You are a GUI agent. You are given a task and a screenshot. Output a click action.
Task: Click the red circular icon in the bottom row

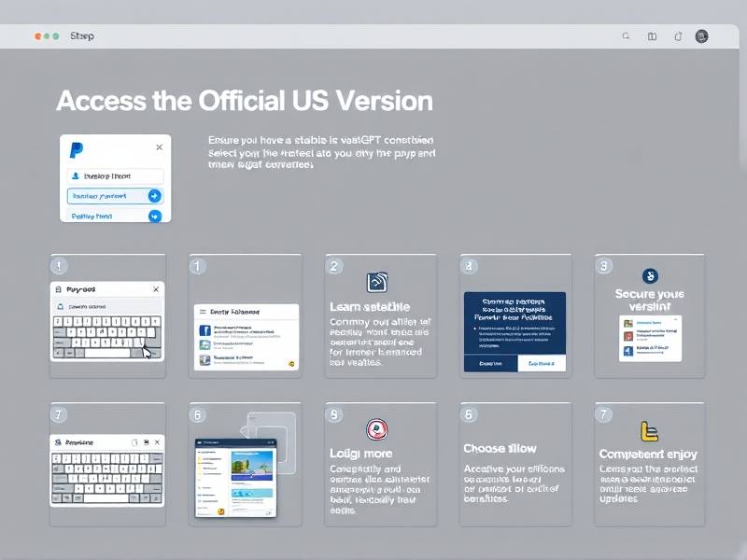coord(377,429)
